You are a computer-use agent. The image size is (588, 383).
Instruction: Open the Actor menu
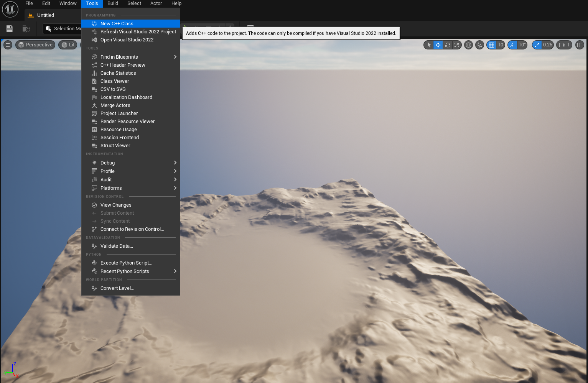[x=156, y=3]
